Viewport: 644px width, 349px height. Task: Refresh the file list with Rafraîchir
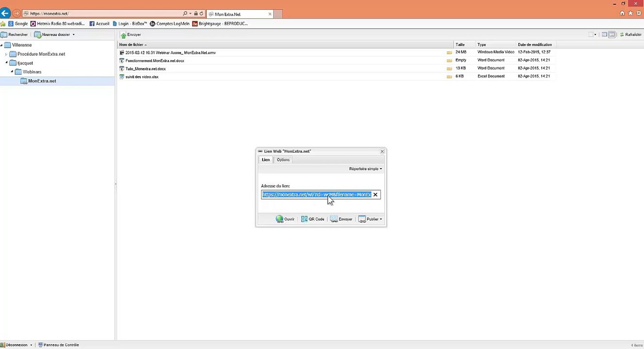click(630, 34)
